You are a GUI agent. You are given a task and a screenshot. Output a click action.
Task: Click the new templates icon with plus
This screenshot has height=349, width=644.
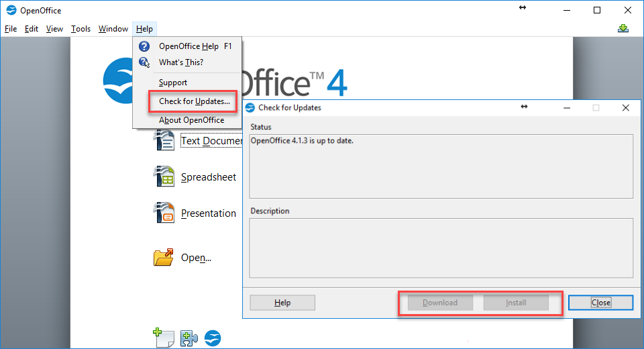164,338
